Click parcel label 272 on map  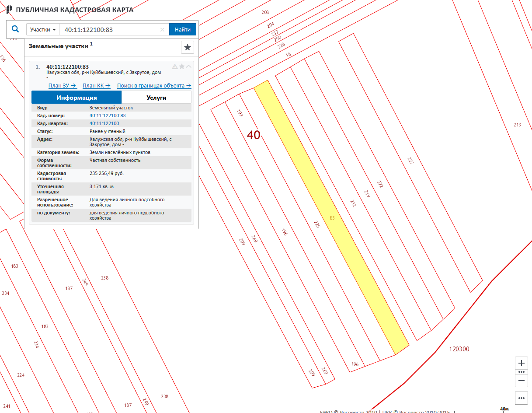click(380, 184)
